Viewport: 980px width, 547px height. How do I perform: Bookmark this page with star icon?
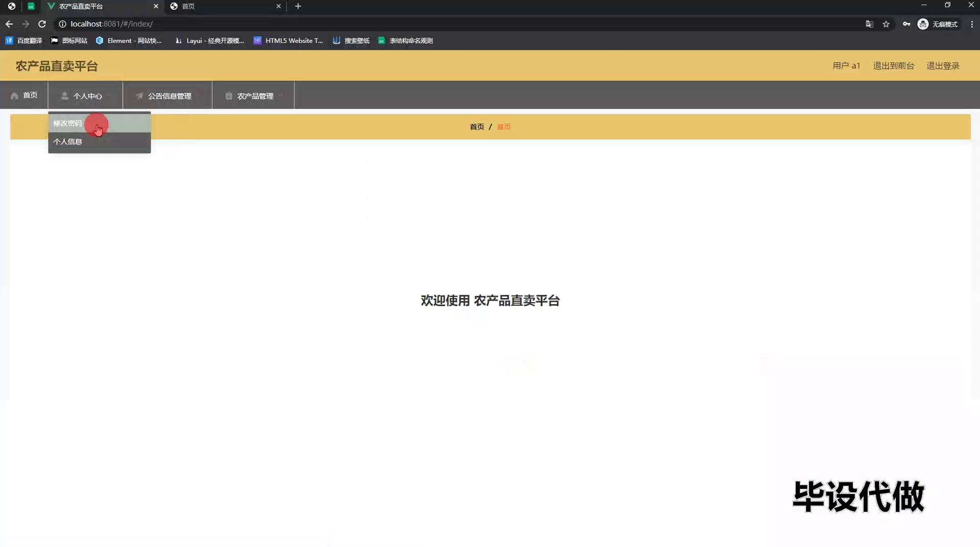pos(886,24)
